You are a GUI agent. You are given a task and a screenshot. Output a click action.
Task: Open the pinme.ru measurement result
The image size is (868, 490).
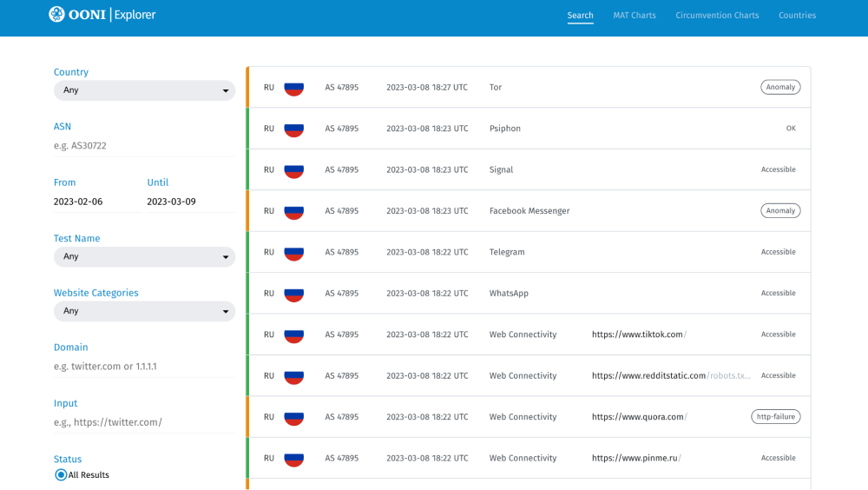coord(635,459)
